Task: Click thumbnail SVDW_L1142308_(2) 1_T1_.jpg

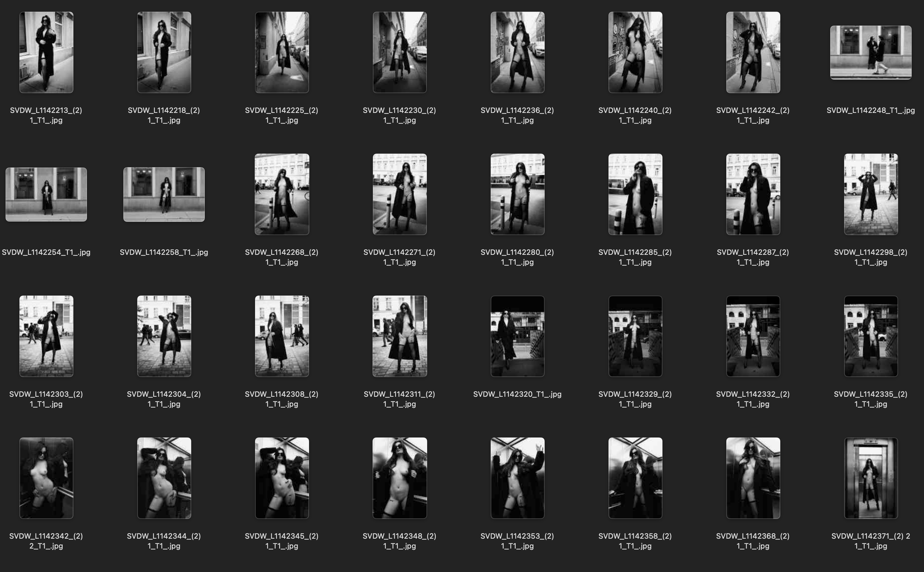Action: coord(282,336)
